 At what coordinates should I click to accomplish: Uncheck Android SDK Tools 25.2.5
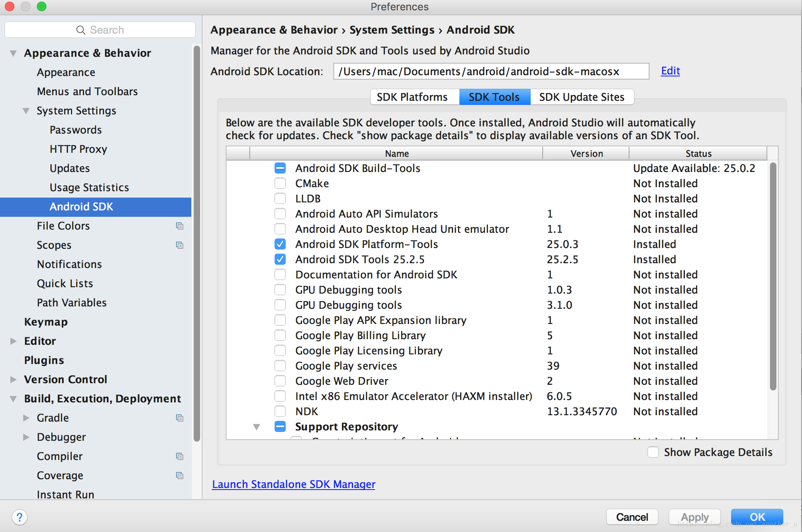280,259
